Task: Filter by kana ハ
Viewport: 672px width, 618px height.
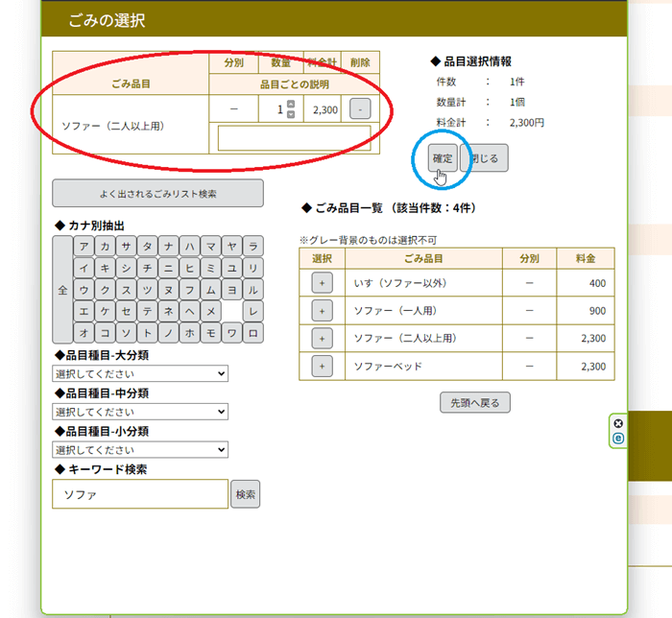Action: 189,247
